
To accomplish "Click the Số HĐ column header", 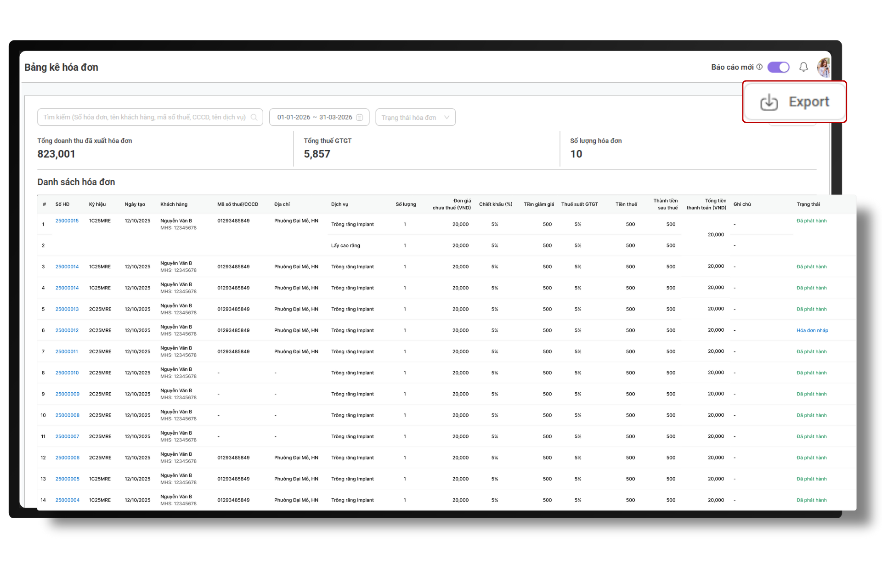I will pyautogui.click(x=62, y=204).
